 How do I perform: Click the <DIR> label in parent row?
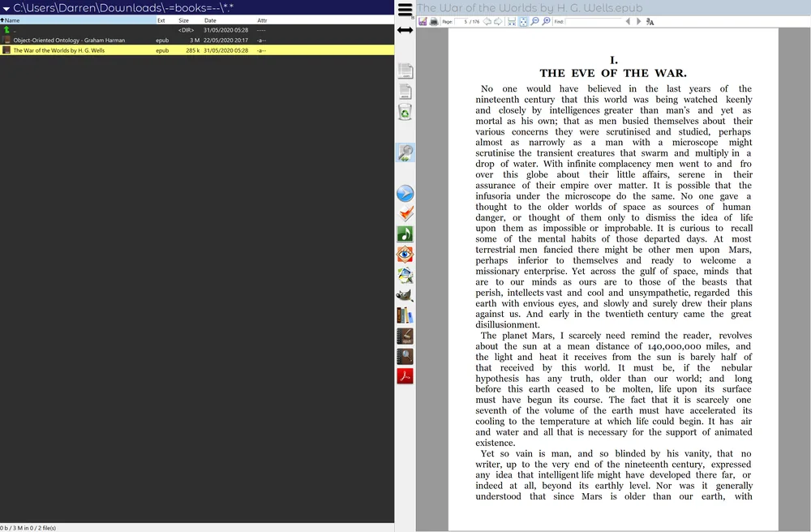tap(187, 30)
